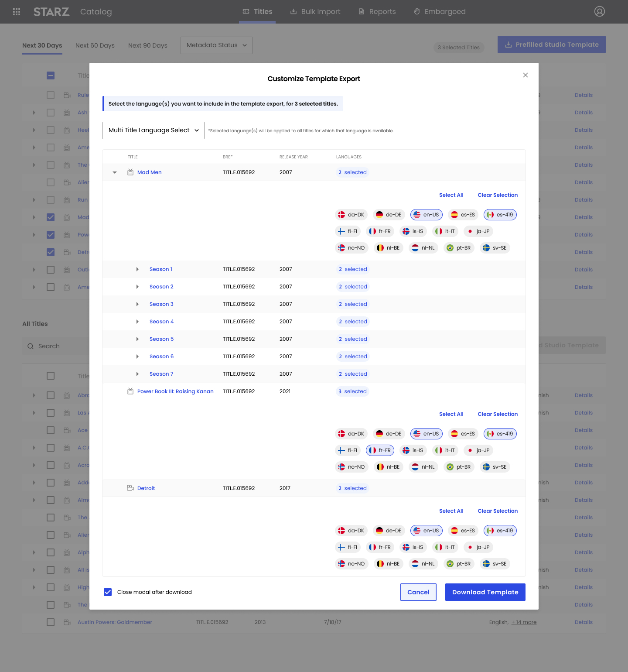
Task: Select ja-JP language for Mad Men
Action: click(478, 231)
